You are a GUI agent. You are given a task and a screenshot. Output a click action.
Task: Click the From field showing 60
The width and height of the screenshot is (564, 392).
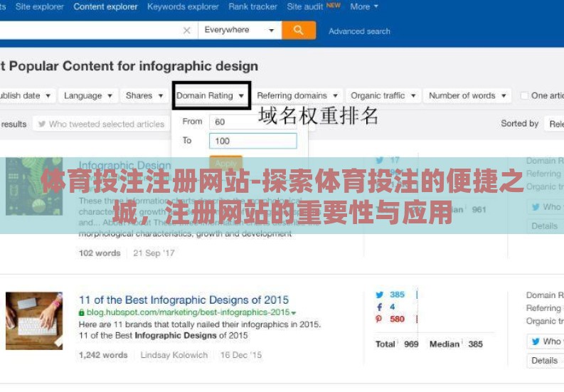point(253,122)
